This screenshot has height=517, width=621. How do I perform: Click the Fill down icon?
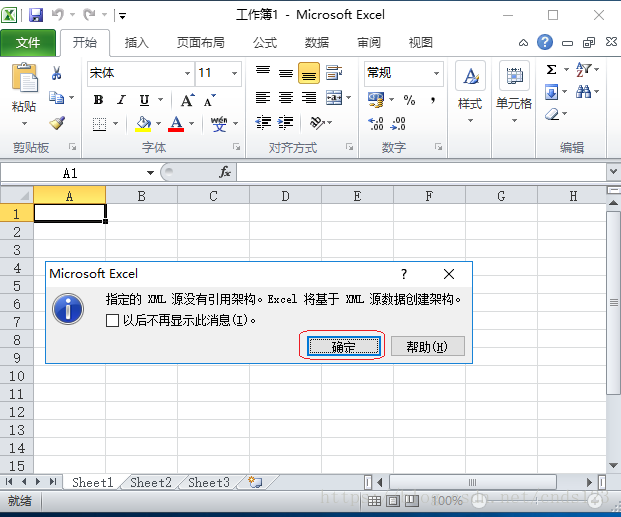(x=551, y=92)
